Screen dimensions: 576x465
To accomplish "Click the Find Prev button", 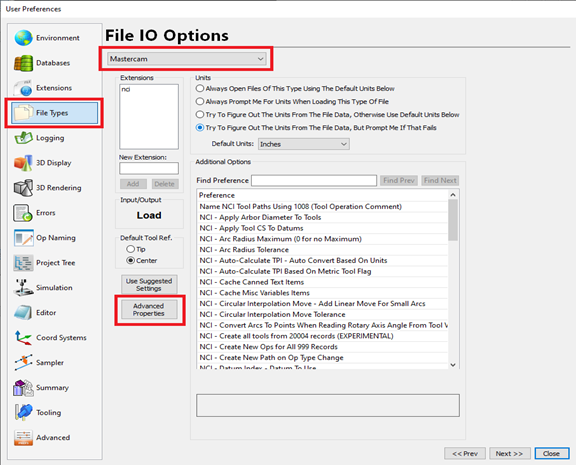I will click(399, 180).
